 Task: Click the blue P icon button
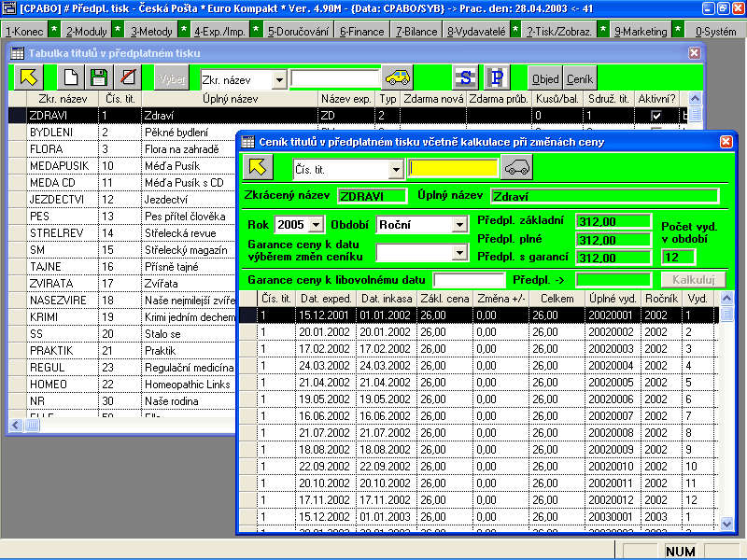point(498,77)
